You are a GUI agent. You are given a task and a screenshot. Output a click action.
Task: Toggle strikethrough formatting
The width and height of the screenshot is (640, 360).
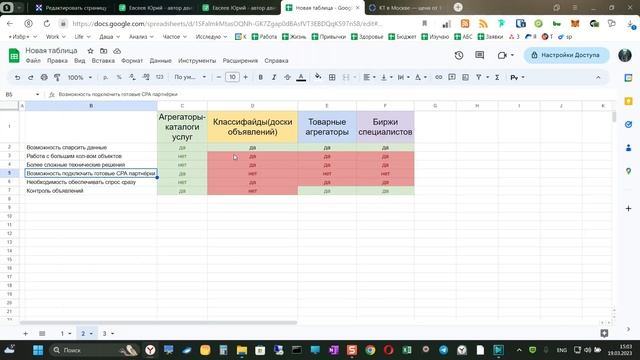pyautogui.click(x=287, y=77)
